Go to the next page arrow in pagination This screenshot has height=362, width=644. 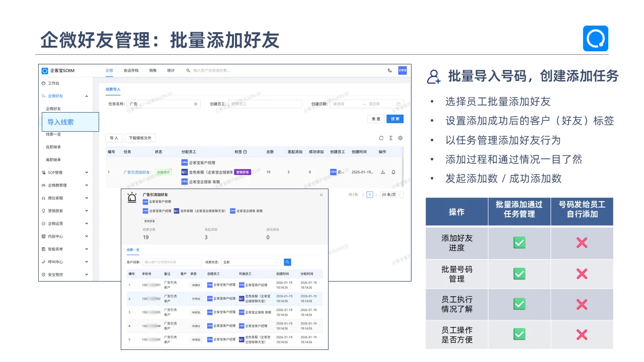tap(376, 195)
